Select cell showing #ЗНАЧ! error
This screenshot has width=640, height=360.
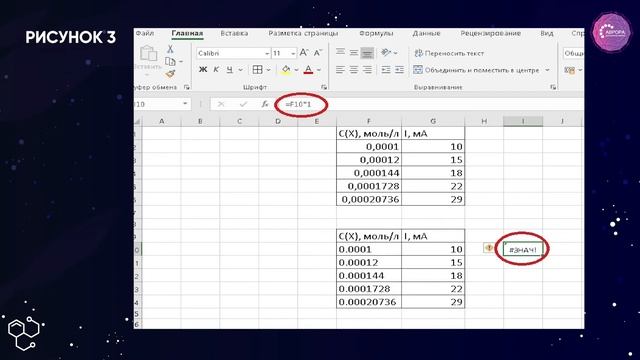(x=523, y=249)
